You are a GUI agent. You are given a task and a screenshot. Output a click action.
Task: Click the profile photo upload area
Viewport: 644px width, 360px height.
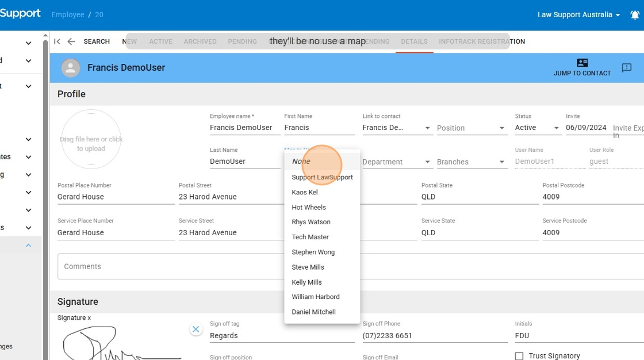(x=91, y=139)
